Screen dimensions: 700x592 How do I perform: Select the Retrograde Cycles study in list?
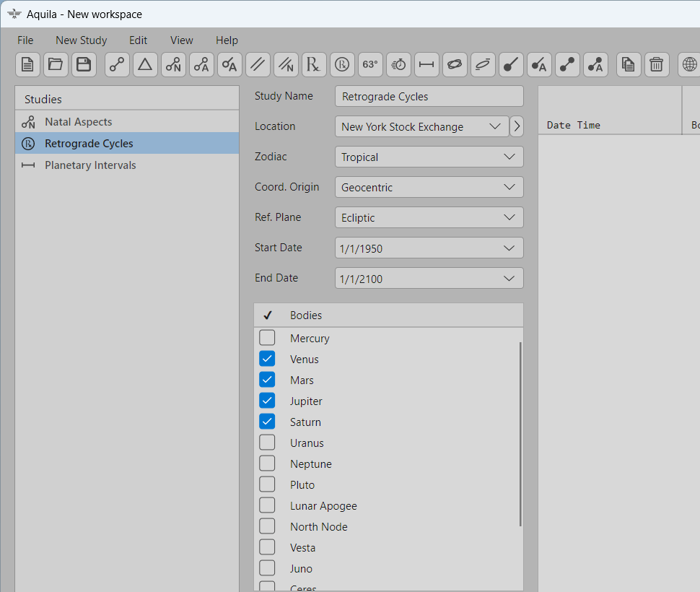(x=127, y=144)
